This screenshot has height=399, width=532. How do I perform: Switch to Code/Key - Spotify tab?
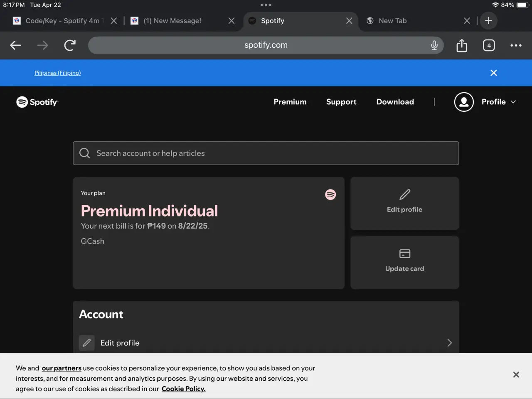pyautogui.click(x=62, y=21)
